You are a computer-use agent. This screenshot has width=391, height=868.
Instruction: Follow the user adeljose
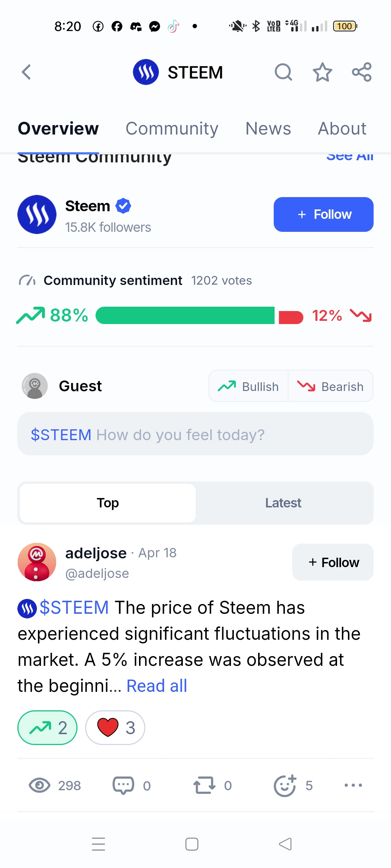pyautogui.click(x=333, y=562)
